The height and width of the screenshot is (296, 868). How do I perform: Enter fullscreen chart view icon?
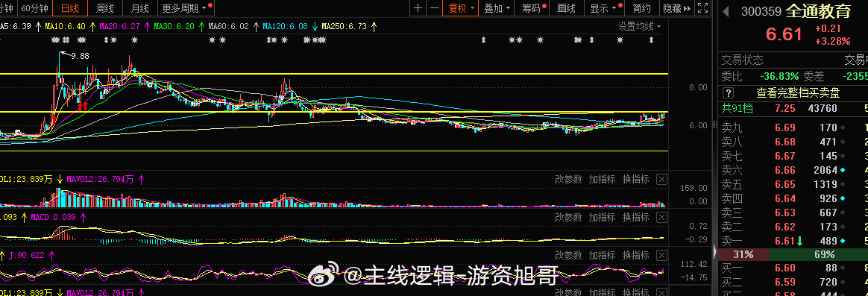tap(702, 8)
